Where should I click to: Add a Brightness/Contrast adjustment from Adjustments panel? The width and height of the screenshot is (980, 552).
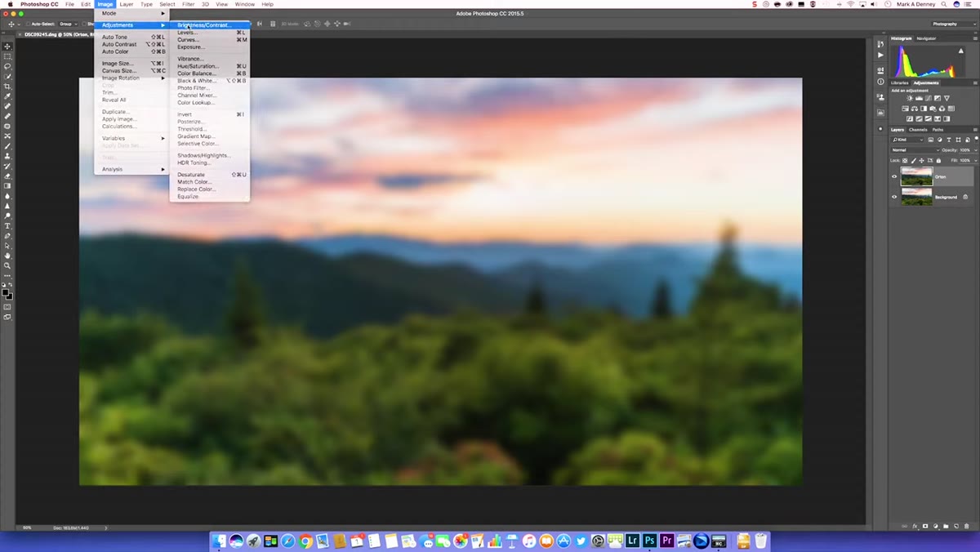click(910, 98)
